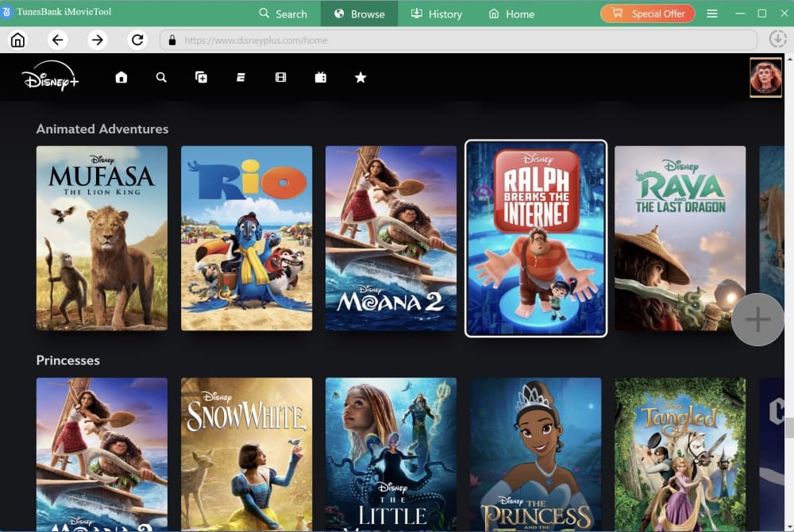Open The Princess and the Frog poster

(536, 453)
